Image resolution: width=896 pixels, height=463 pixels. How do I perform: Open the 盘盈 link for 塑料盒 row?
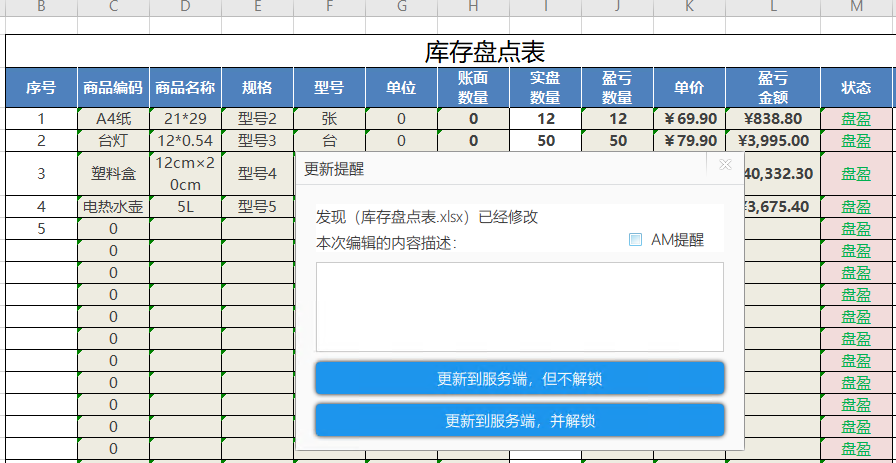pos(856,174)
